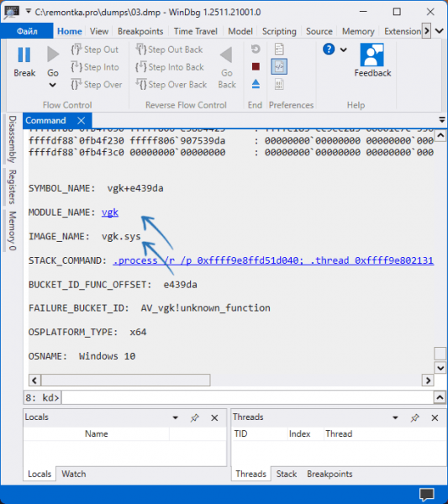This screenshot has height=504, width=448.
Task: Close the Command tab
Action: point(82,120)
